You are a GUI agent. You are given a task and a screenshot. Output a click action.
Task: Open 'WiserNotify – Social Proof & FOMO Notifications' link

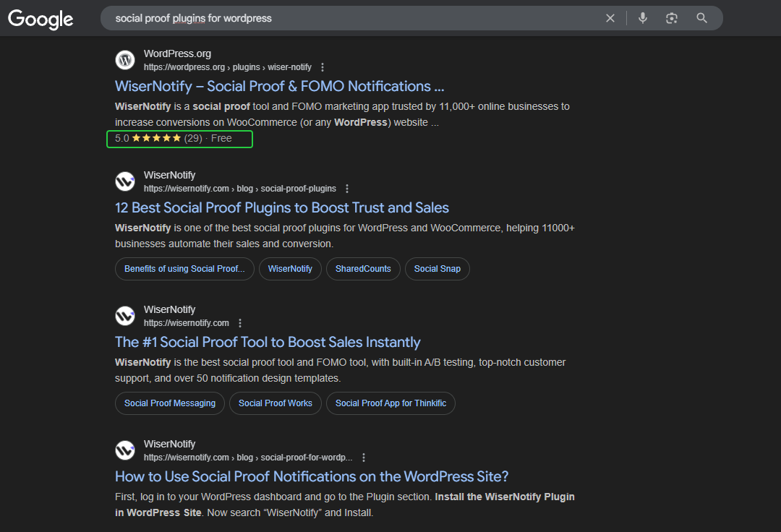pos(279,86)
